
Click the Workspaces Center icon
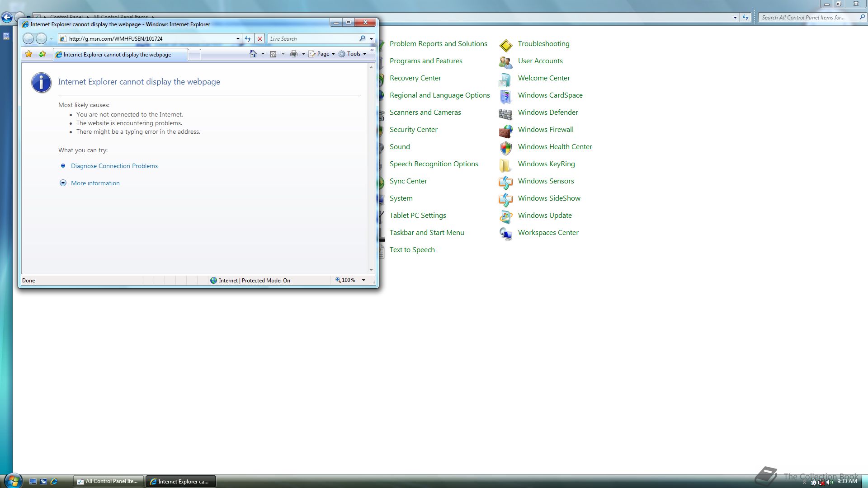(x=505, y=234)
